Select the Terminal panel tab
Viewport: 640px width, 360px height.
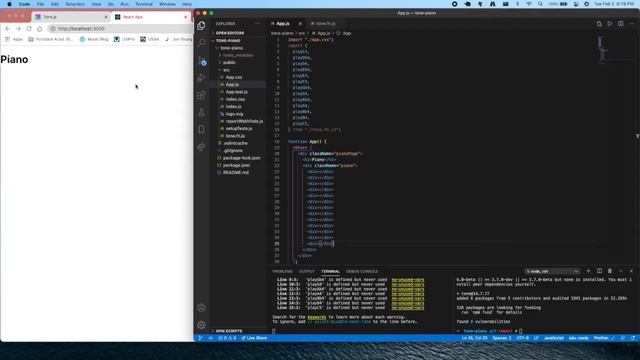pyautogui.click(x=330, y=271)
